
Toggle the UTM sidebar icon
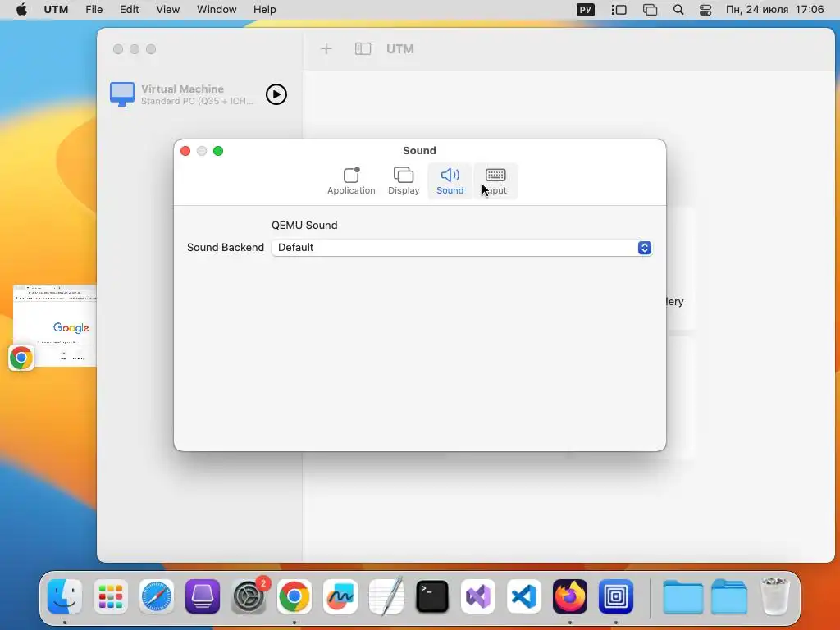pyautogui.click(x=363, y=48)
